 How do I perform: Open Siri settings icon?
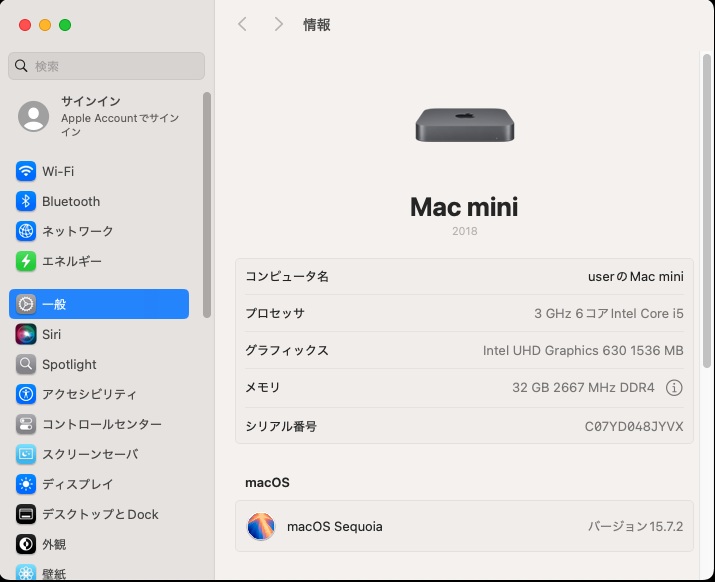tap(26, 334)
